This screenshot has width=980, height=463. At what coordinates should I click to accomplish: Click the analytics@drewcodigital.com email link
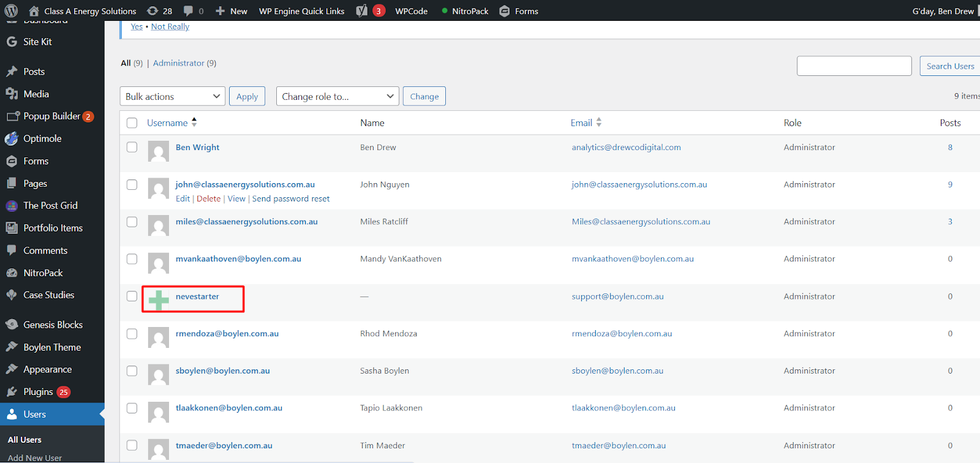626,147
